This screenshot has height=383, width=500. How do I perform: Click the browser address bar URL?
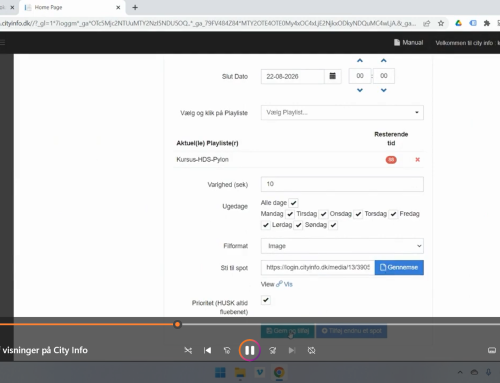click(x=208, y=23)
